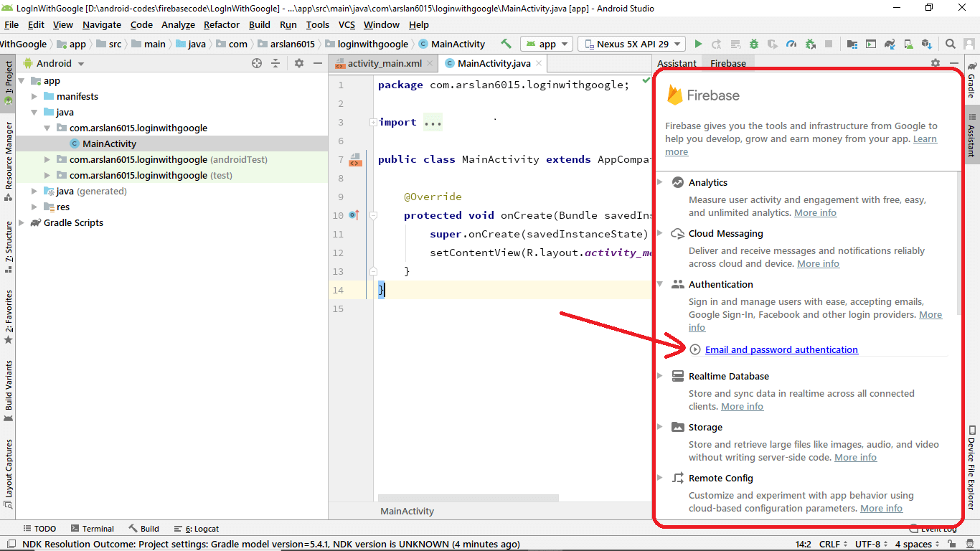Viewport: 980px width, 551px height.
Task: Switch to the activity_main.xml editor tab
Action: pyautogui.click(x=385, y=63)
